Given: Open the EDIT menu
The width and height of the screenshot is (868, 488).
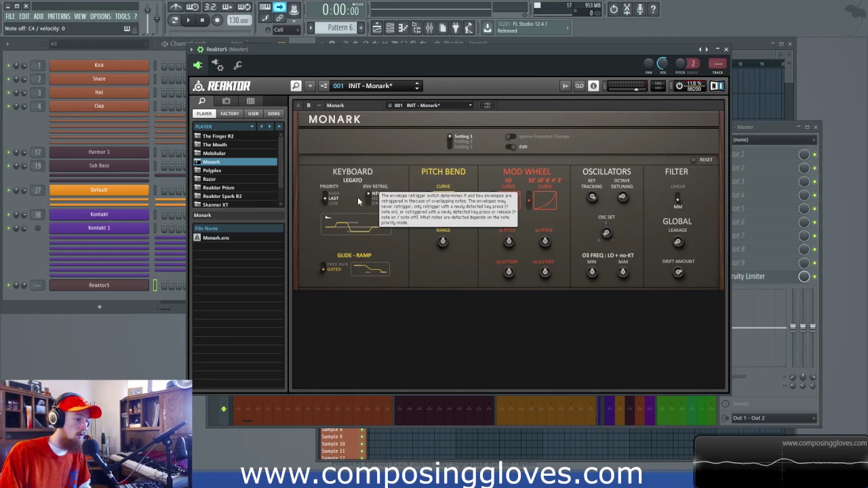Looking at the screenshot, I should (x=24, y=16).
